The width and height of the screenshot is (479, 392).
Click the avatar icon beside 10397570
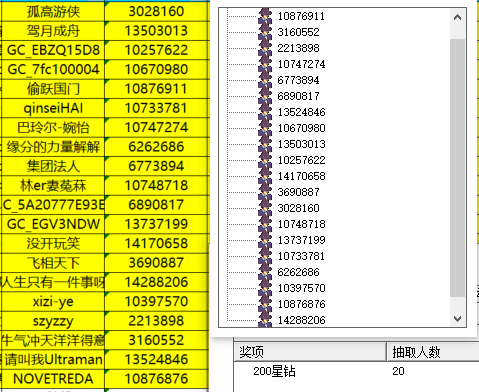tap(265, 288)
